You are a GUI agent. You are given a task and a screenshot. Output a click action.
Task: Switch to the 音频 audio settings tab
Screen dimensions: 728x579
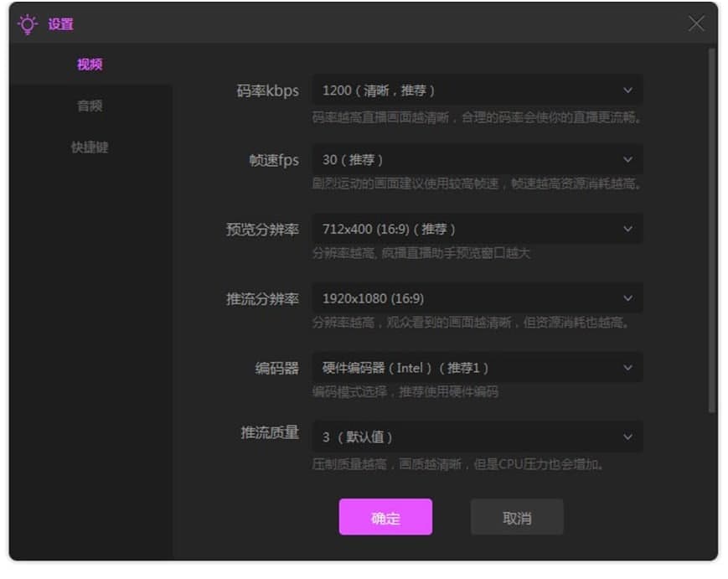tap(90, 106)
